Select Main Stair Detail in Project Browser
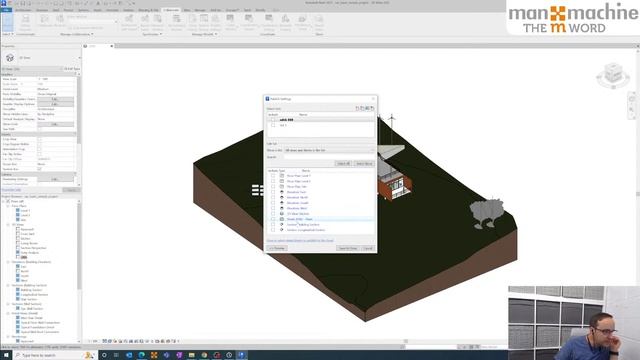This screenshot has height=360, width=640. coord(32,318)
